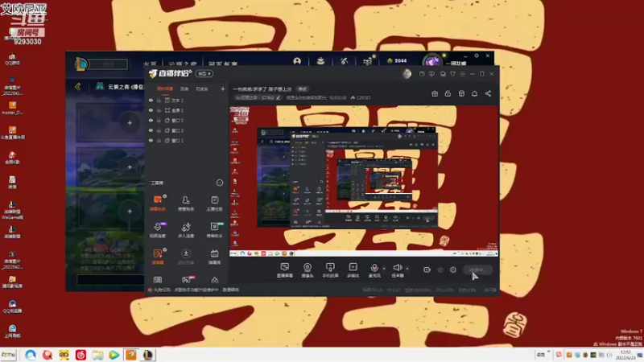Click the lobby input bar in League client
The height and width of the screenshot is (362, 644).
(x=110, y=279)
